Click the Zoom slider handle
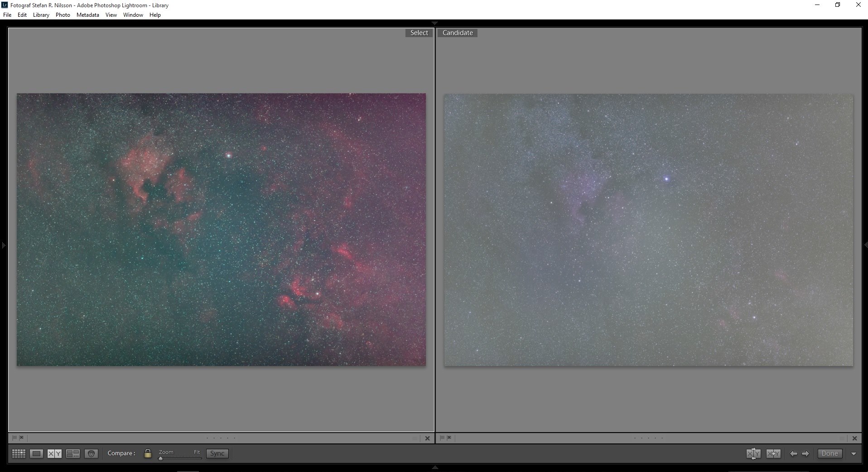 [160, 458]
